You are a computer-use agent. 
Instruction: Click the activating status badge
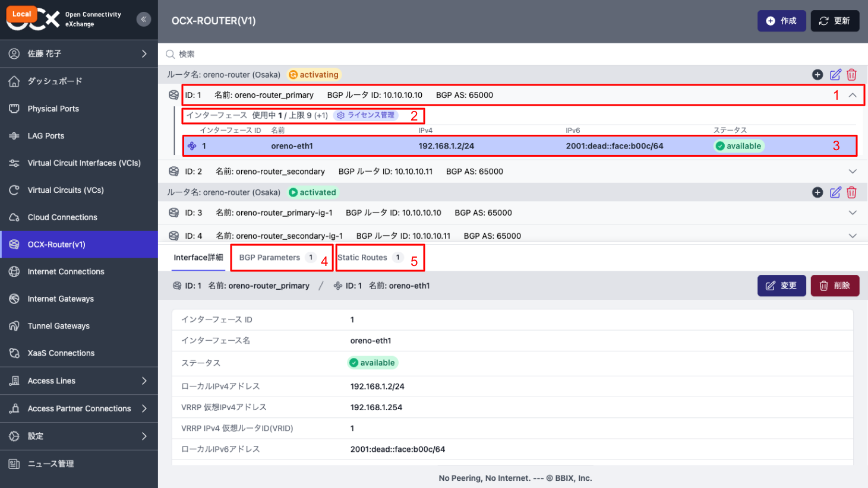point(313,75)
